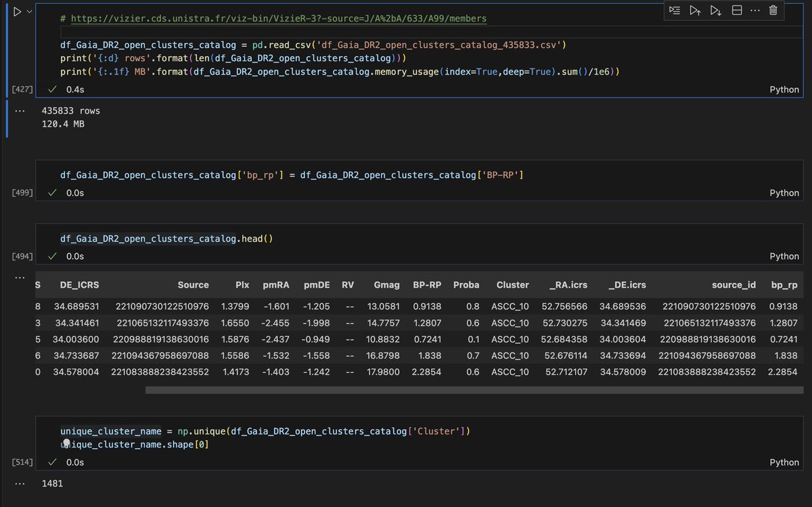Screen dimensions: 812x507
Task: Change language mode Python on cell 514
Action: [784, 462]
